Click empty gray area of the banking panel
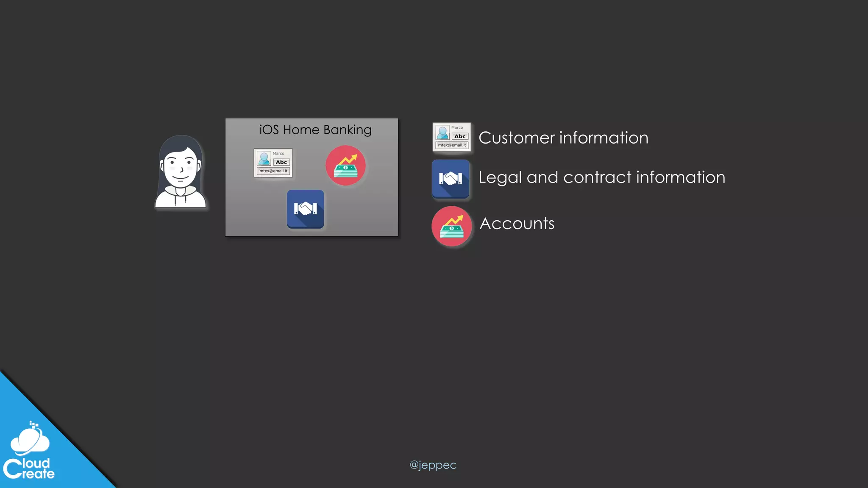The width and height of the screenshot is (868, 488). click(x=364, y=212)
